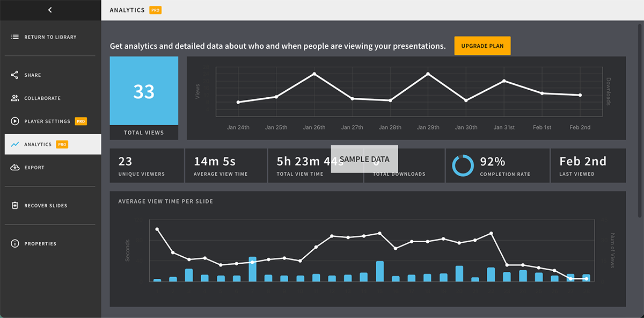Screen dimensions: 644x318
Task: Click the Return to Library list icon
Action: pos(14,37)
